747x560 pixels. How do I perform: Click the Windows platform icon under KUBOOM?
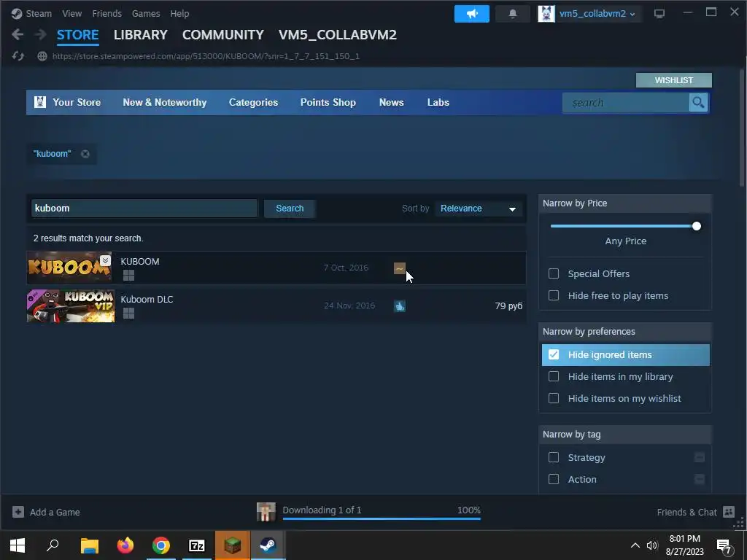(x=128, y=275)
